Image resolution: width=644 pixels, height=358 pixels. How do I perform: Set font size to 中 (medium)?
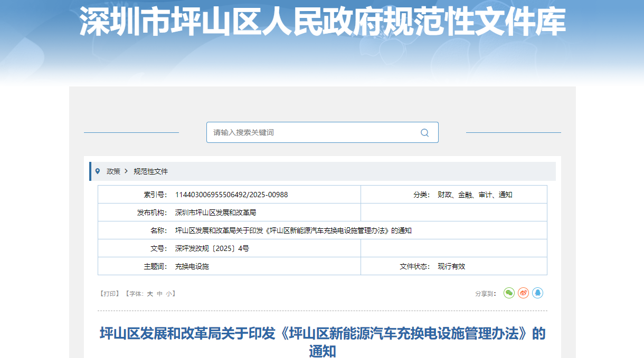click(x=159, y=294)
